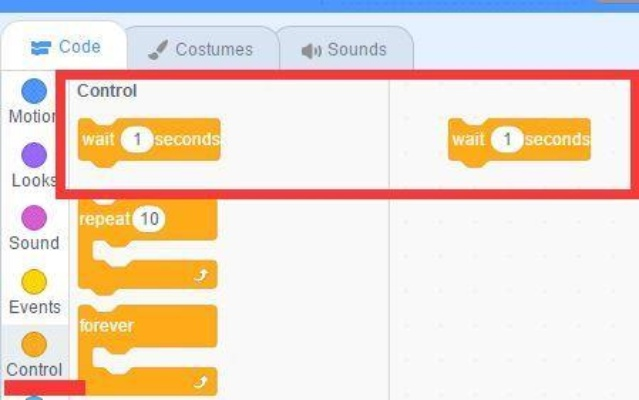Click the forever block's loop arrow icon
The width and height of the screenshot is (639, 400).
tap(201, 382)
